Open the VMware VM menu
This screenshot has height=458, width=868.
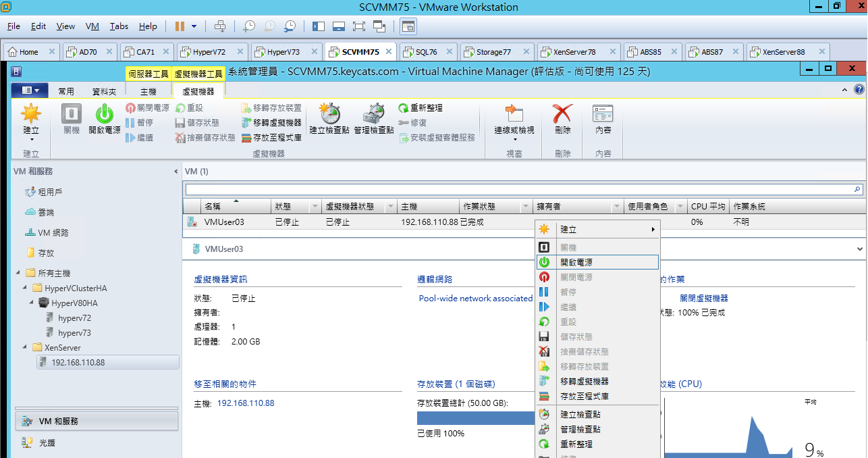coord(92,26)
